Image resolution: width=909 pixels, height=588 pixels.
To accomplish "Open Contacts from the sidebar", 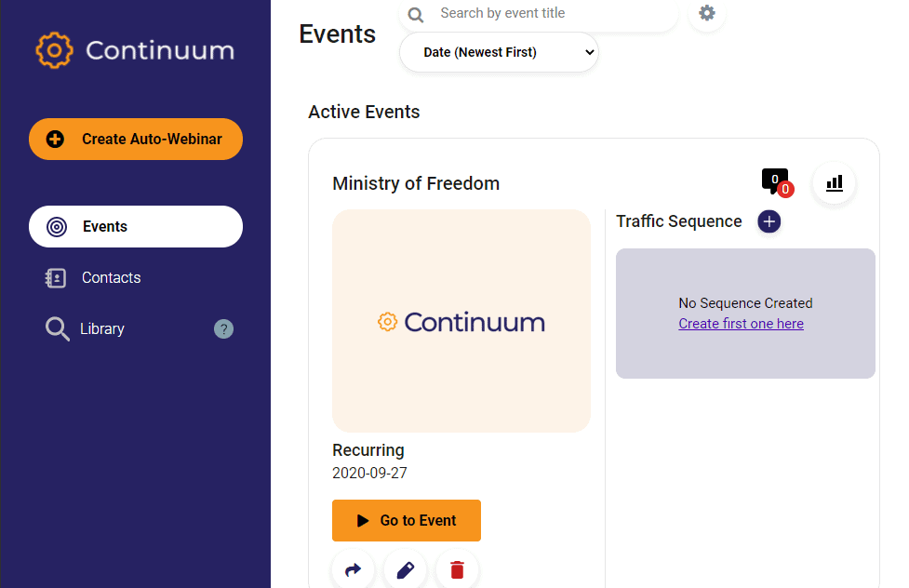I will tap(111, 277).
